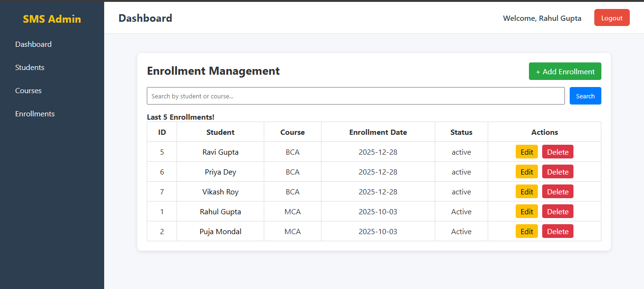Click the Active status in Puja Mondal's row

(461, 231)
